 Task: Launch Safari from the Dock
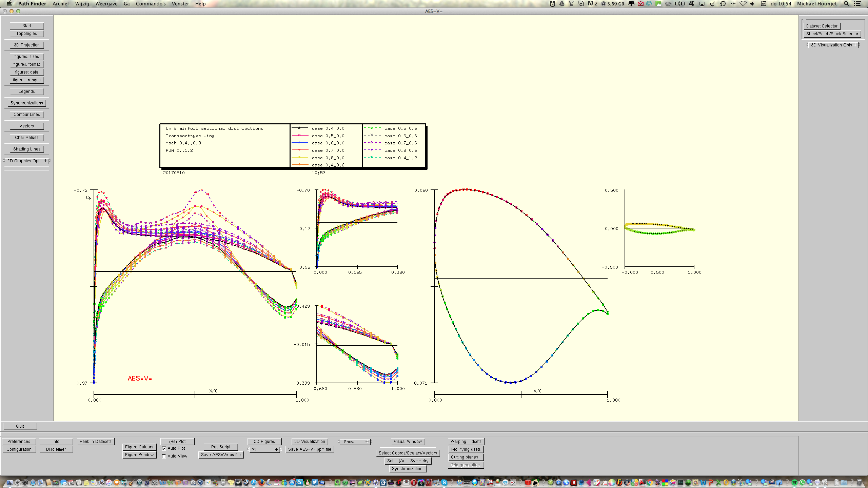(x=33, y=482)
